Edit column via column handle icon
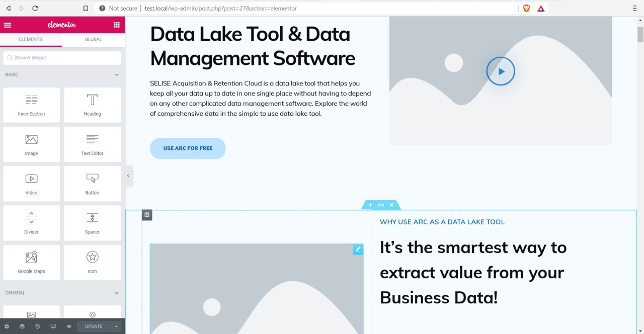The width and height of the screenshot is (644, 334). pyautogui.click(x=147, y=215)
